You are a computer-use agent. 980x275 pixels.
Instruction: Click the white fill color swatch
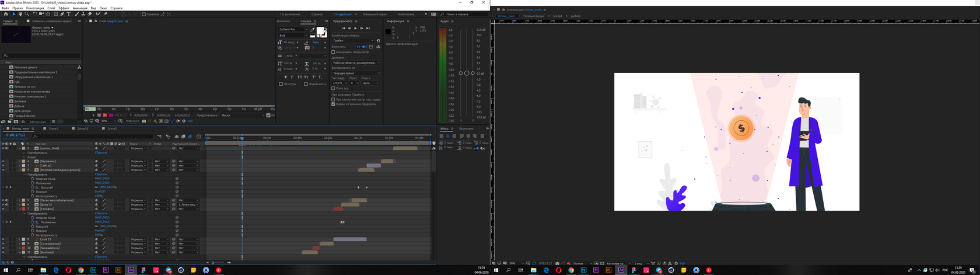click(320, 31)
